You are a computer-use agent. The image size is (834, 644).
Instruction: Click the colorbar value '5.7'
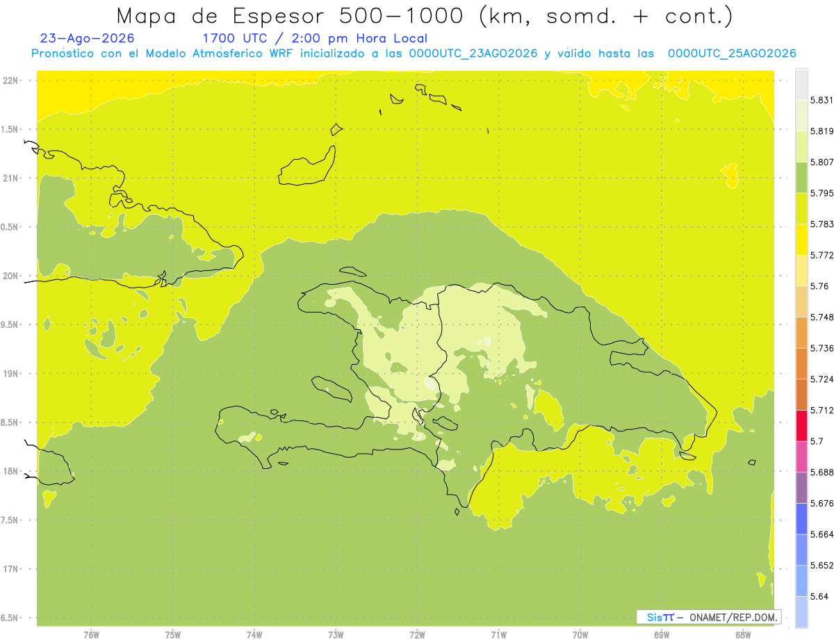[816, 441]
